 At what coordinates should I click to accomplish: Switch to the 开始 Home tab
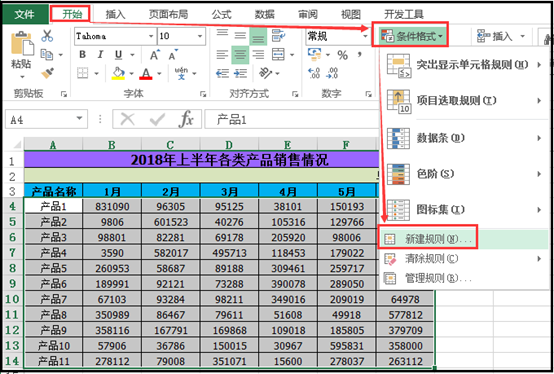point(72,14)
